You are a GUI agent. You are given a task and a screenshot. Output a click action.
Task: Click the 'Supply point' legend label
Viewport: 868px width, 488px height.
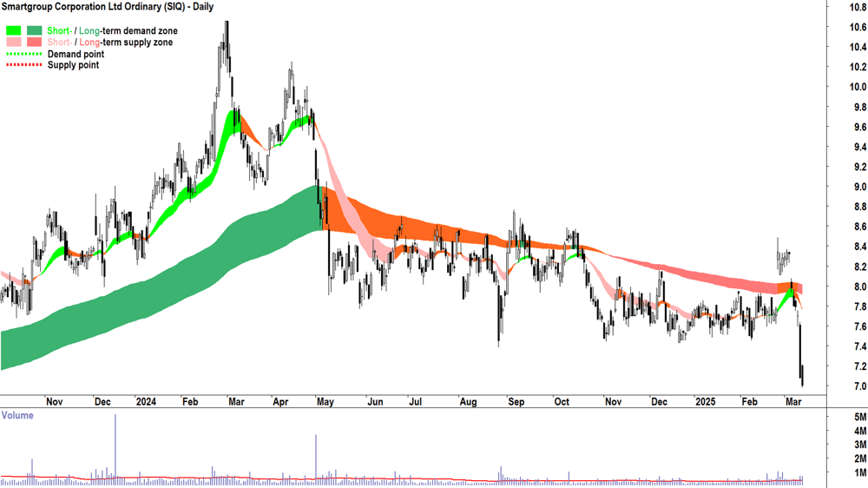click(73, 65)
